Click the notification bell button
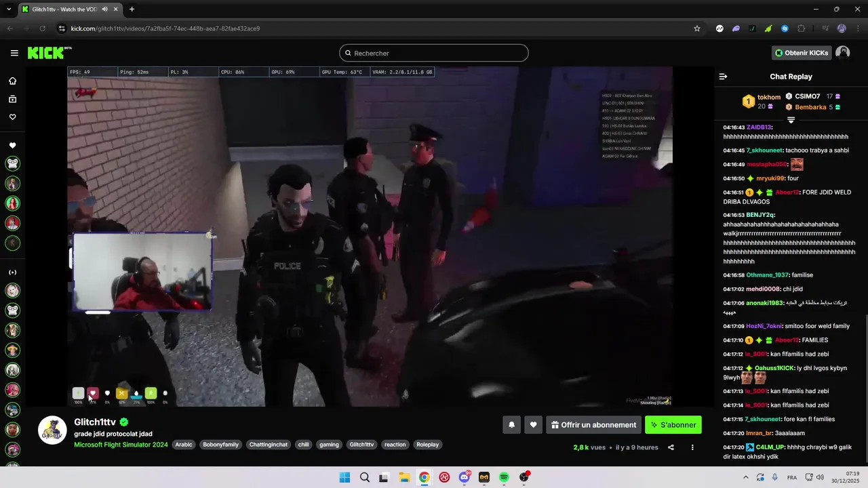Screen dimensions: 868x488 tap(512, 425)
